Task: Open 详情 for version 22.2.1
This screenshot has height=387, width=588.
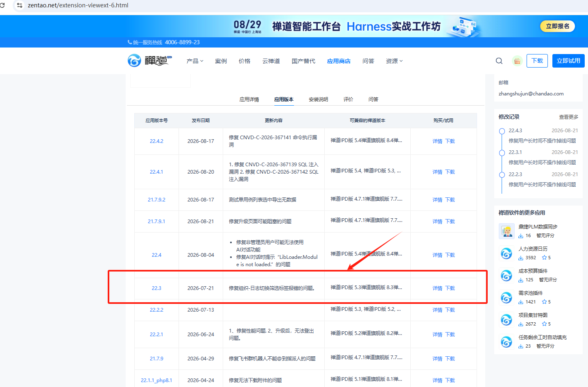Action: (x=437, y=335)
